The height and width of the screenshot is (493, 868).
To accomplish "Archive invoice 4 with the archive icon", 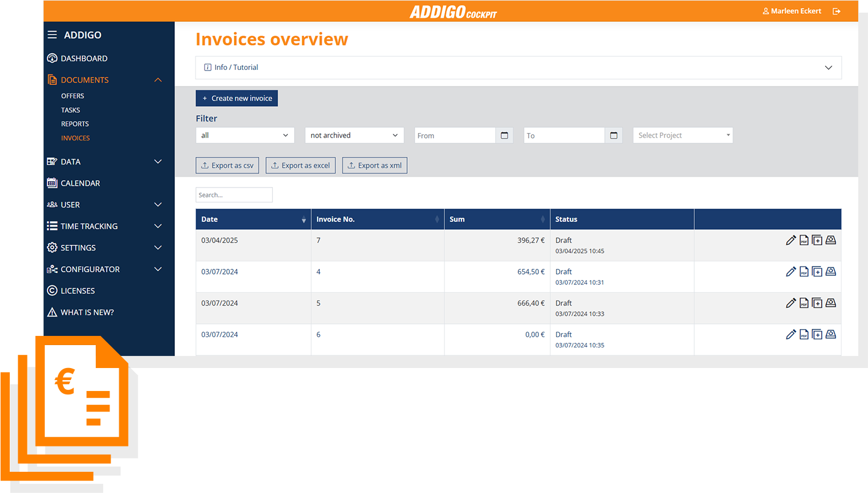I will click(x=831, y=272).
